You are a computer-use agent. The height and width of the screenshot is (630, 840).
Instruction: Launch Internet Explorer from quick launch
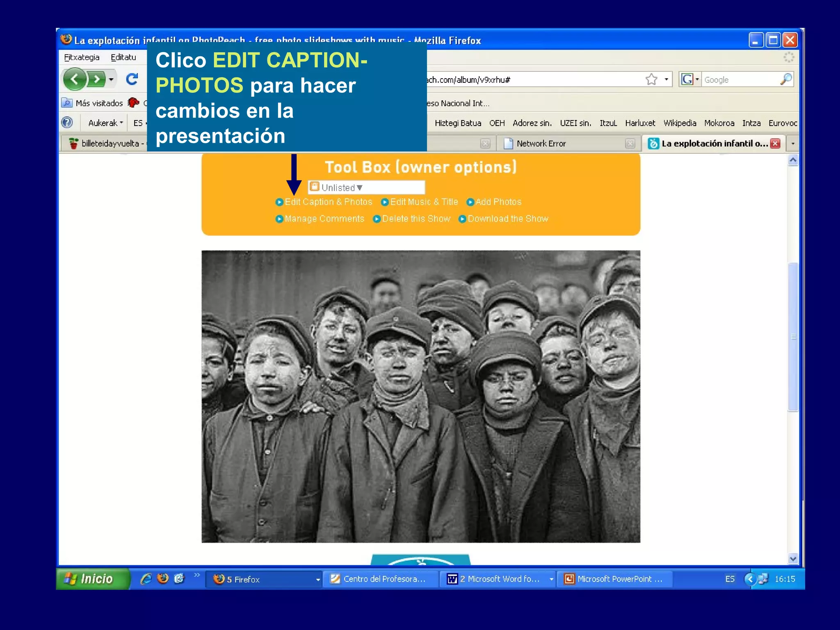(146, 579)
